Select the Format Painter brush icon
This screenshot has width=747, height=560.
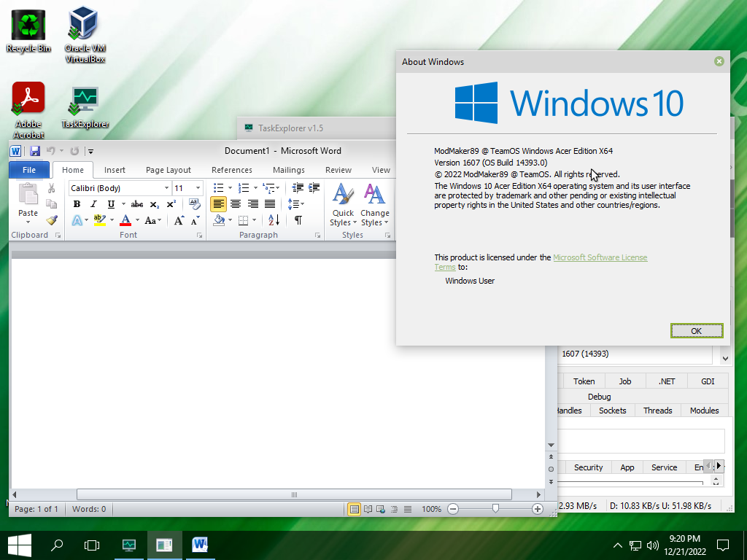click(x=52, y=220)
